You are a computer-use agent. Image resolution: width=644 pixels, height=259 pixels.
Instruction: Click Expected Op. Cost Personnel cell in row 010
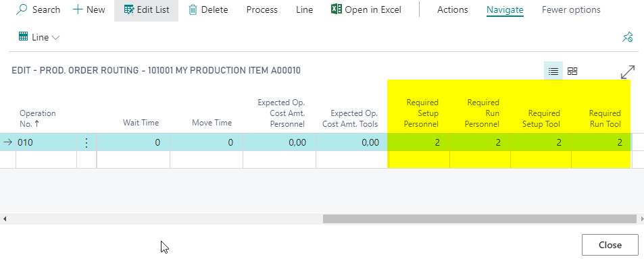pyautogui.click(x=280, y=142)
